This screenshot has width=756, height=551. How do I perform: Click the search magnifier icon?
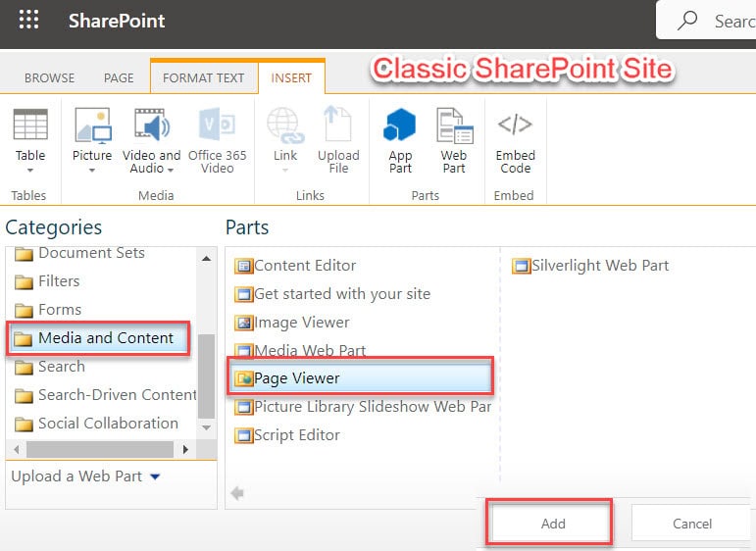click(x=687, y=21)
